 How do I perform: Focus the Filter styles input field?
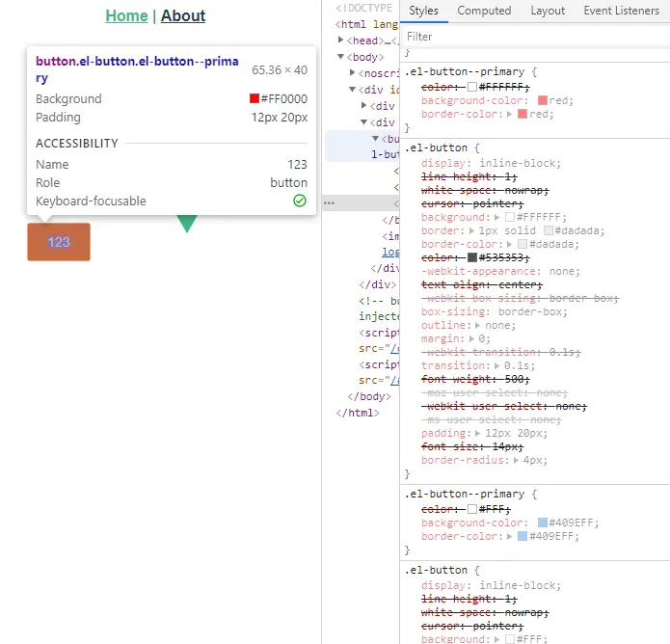[x=535, y=37]
